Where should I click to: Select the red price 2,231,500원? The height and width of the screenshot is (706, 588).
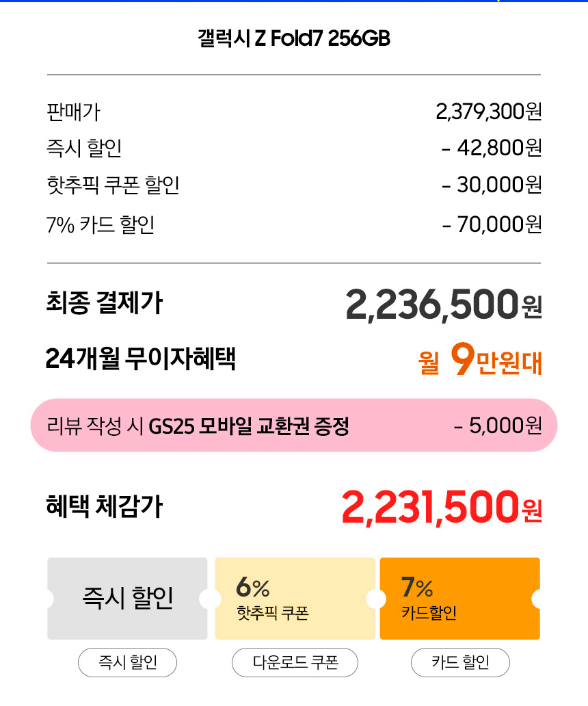pos(441,508)
